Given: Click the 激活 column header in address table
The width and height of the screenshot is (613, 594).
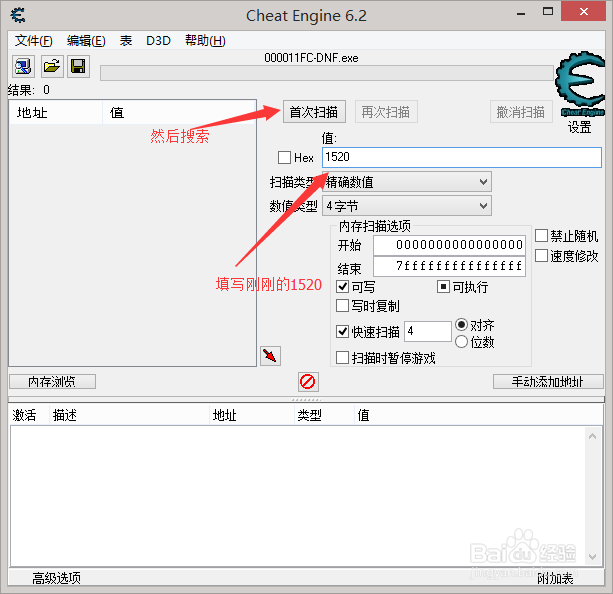Looking at the screenshot, I should [x=28, y=415].
